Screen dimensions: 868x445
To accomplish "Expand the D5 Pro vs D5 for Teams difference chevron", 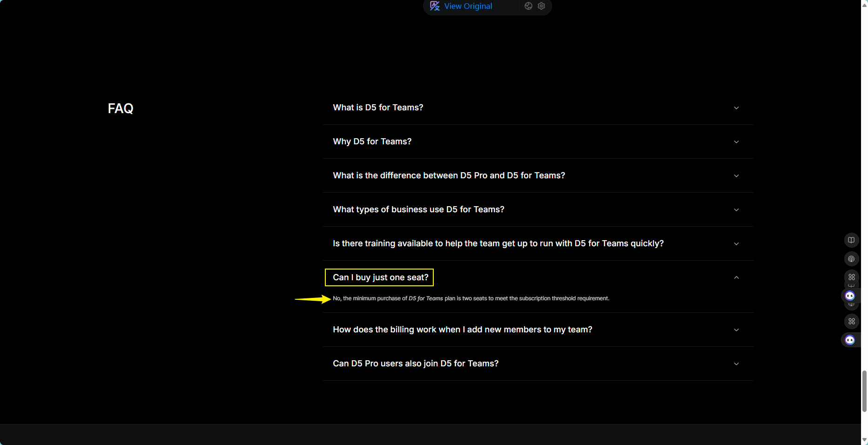I will coord(736,176).
